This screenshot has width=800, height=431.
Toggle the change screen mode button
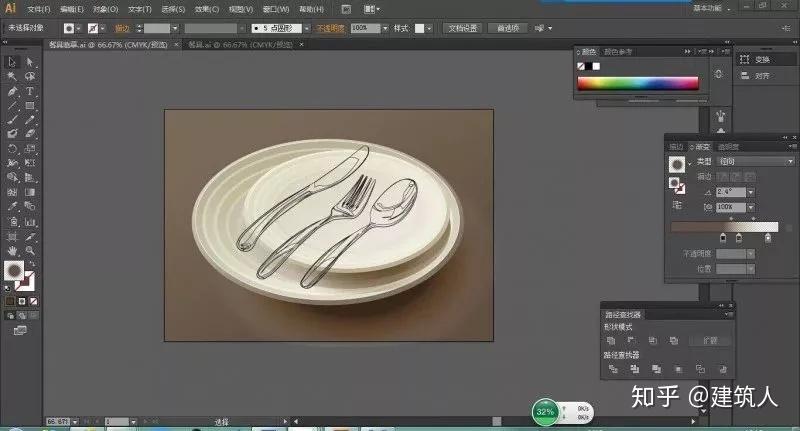[x=20, y=331]
